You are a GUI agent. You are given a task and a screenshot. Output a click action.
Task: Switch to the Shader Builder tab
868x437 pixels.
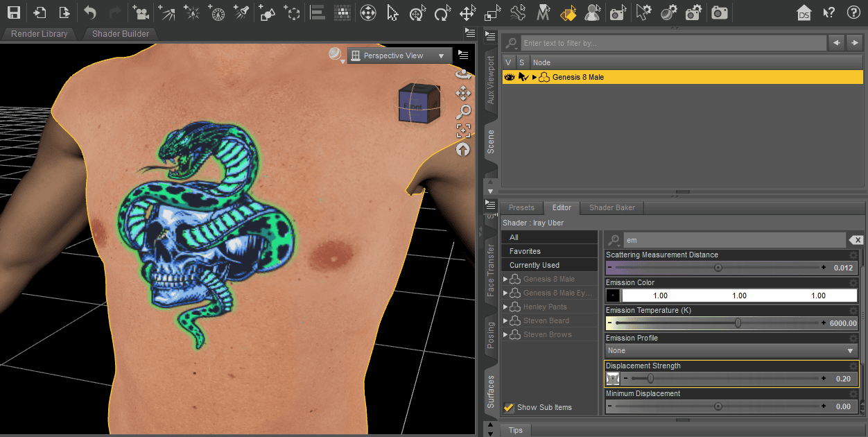coord(121,33)
